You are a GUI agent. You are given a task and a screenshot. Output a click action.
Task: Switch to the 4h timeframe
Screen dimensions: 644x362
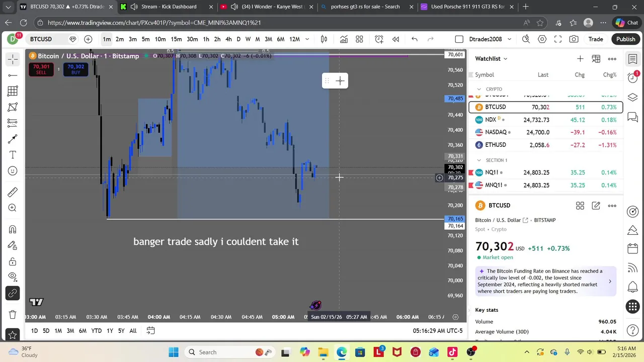tap(228, 39)
